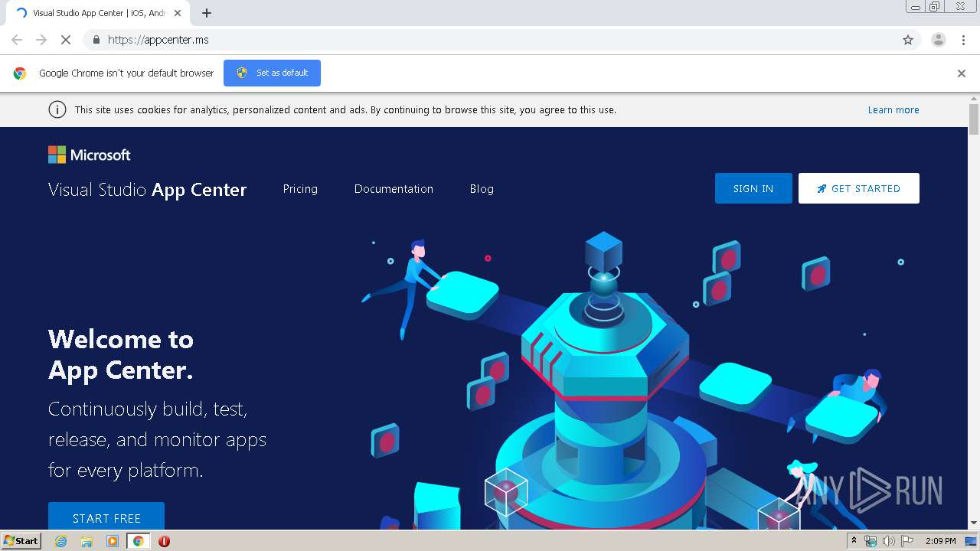This screenshot has width=980, height=551.
Task: Click the GET STARTED button
Action: (x=859, y=188)
